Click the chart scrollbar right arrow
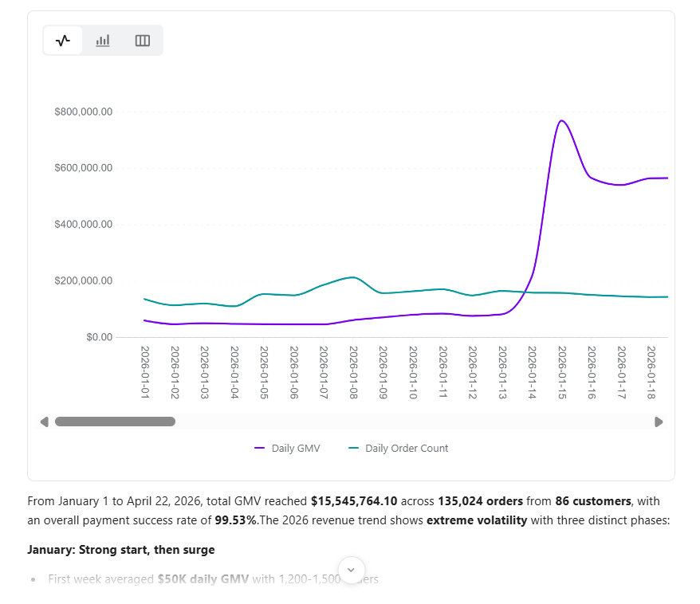 (659, 422)
